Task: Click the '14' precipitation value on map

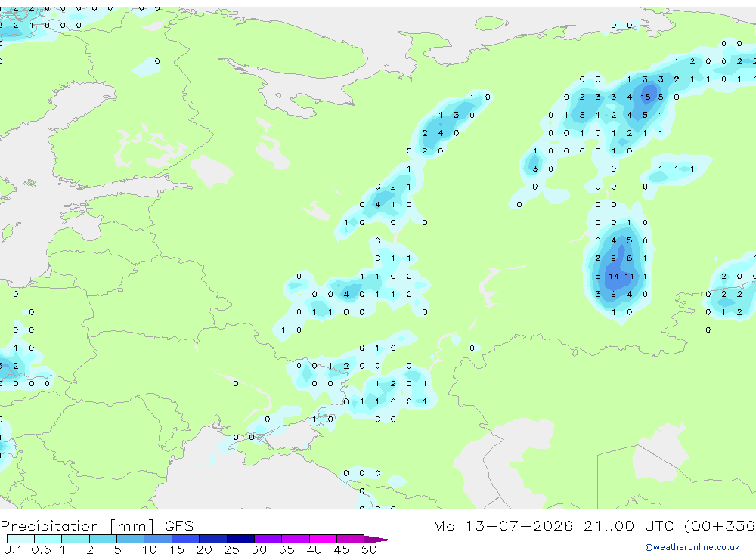Action: point(614,277)
